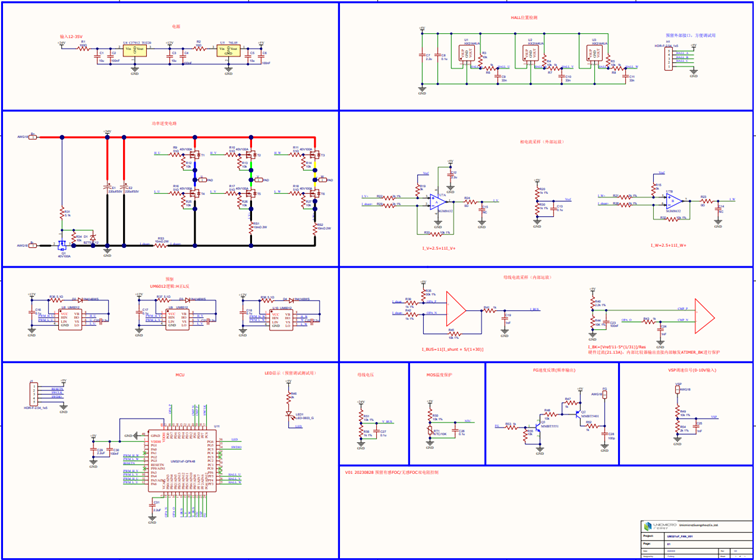Select the T1 upper MOSFET in the inverter bridge
Screen dimensions: 756x560
(195, 155)
